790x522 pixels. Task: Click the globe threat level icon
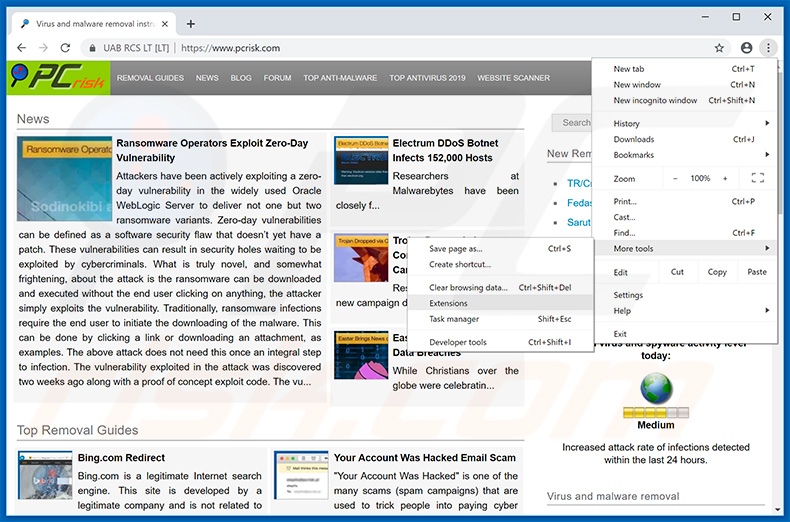pyautogui.click(x=656, y=388)
